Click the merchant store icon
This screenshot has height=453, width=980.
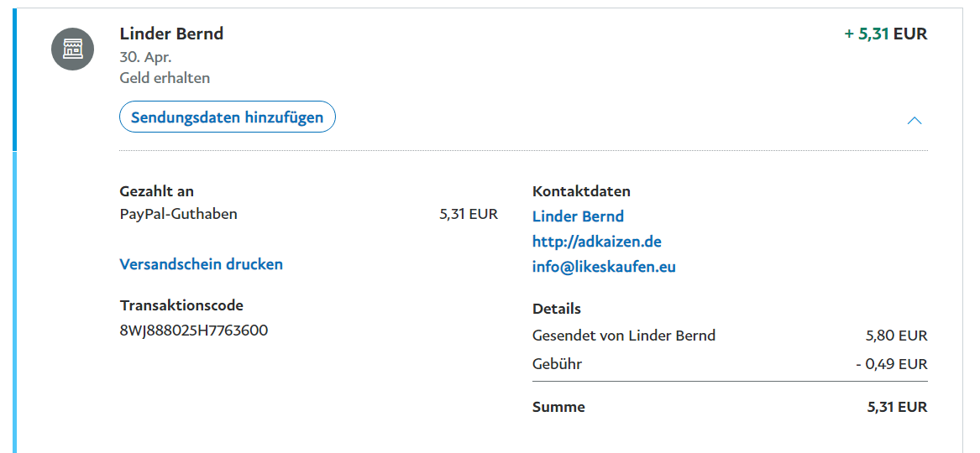72,49
